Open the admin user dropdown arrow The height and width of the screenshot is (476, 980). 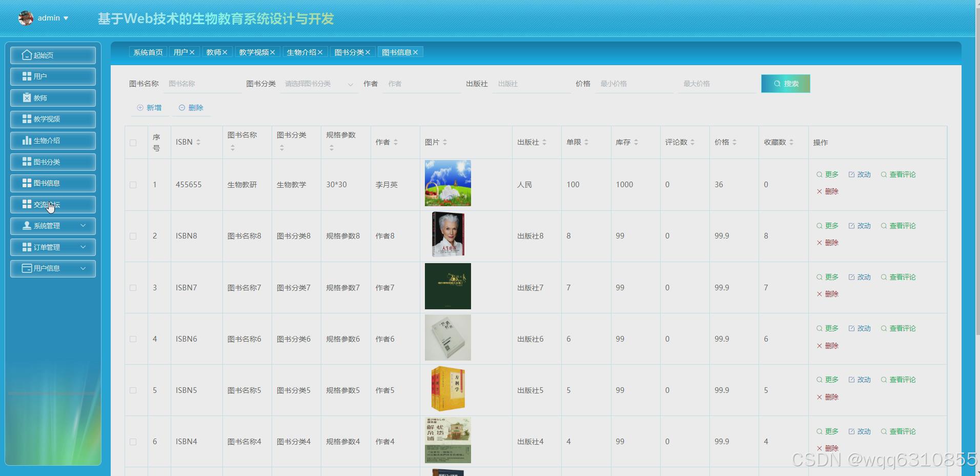(66, 18)
